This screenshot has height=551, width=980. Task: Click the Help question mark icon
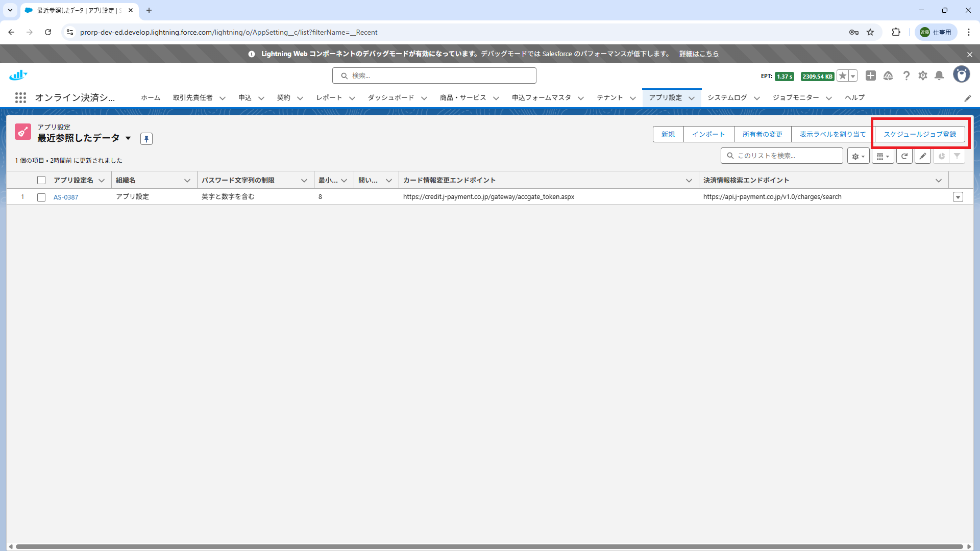pyautogui.click(x=906, y=76)
